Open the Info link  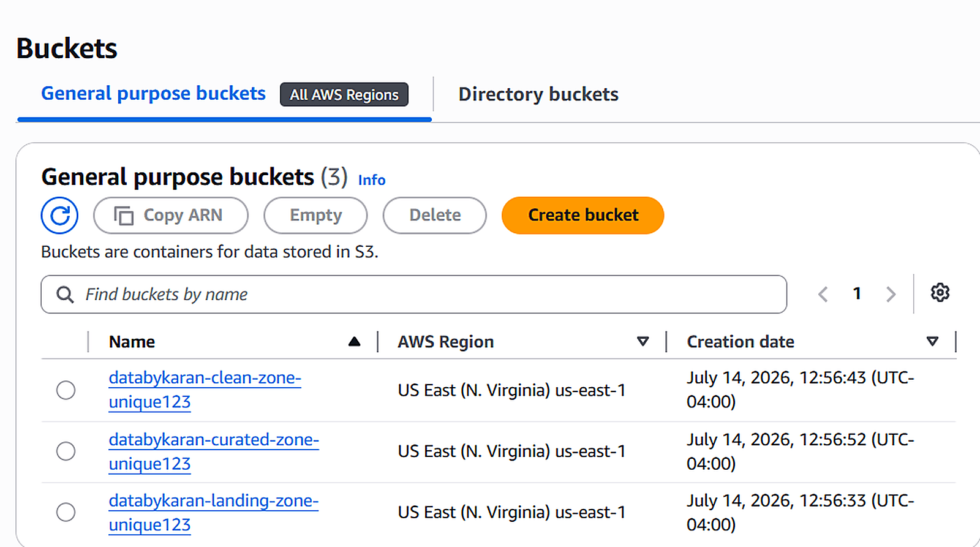point(372,180)
